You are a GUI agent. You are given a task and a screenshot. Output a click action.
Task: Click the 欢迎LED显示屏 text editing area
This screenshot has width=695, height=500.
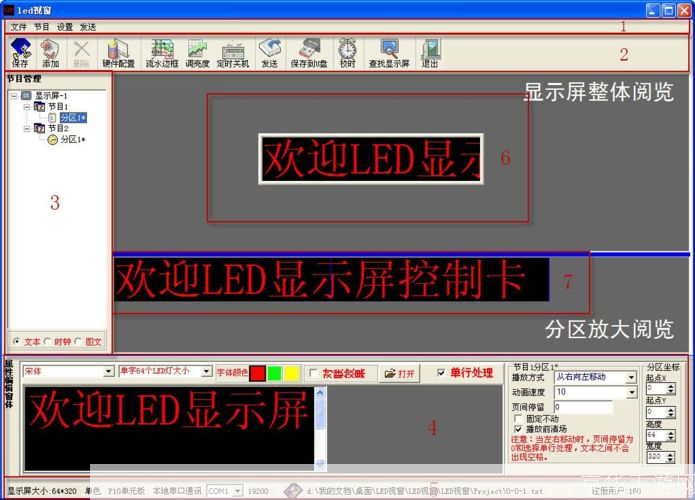point(169,428)
